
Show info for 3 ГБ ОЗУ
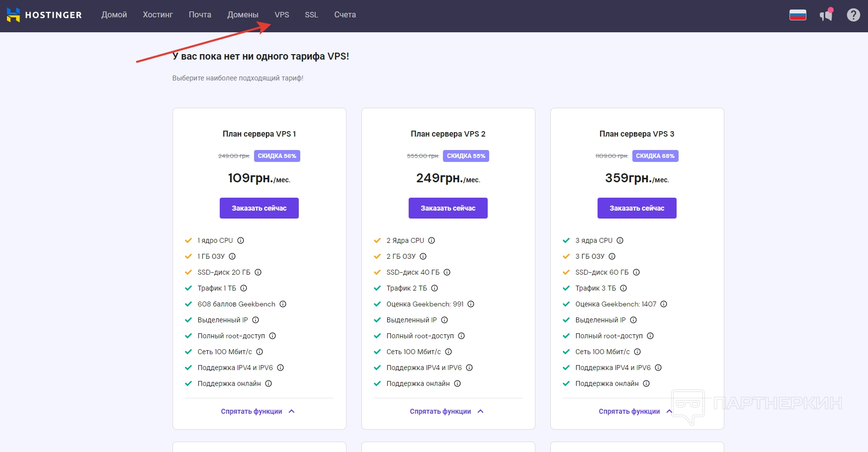pyautogui.click(x=612, y=256)
